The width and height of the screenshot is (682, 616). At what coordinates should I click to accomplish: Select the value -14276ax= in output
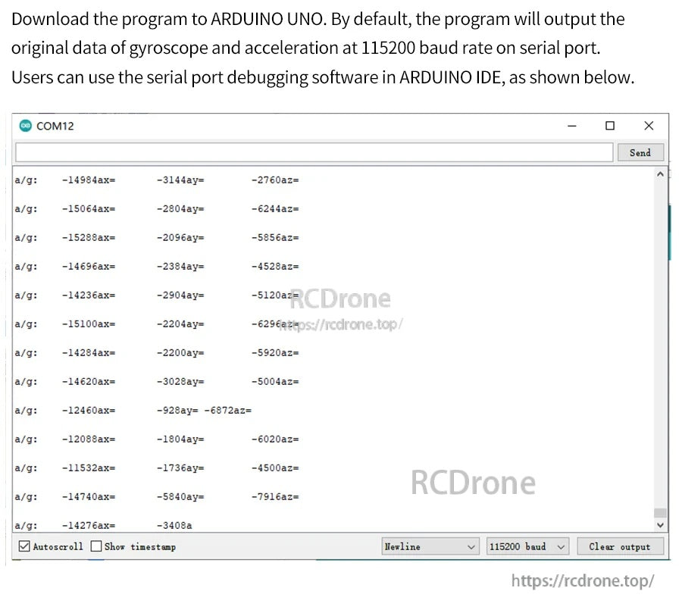tap(89, 526)
